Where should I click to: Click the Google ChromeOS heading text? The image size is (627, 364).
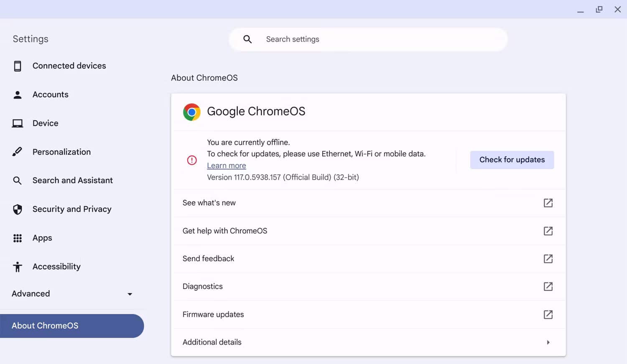tap(256, 112)
